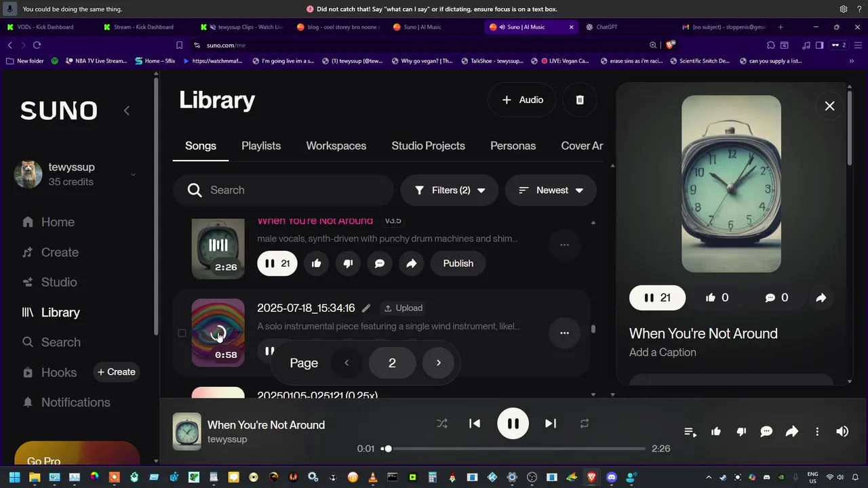Switch to the Personas tab
The height and width of the screenshot is (488, 868).
pyautogui.click(x=513, y=146)
